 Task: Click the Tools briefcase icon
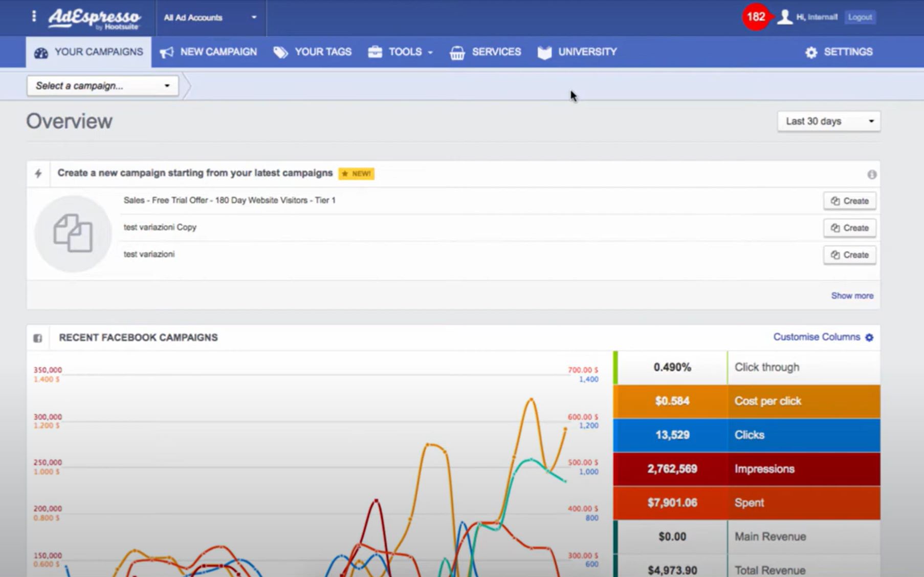(376, 52)
